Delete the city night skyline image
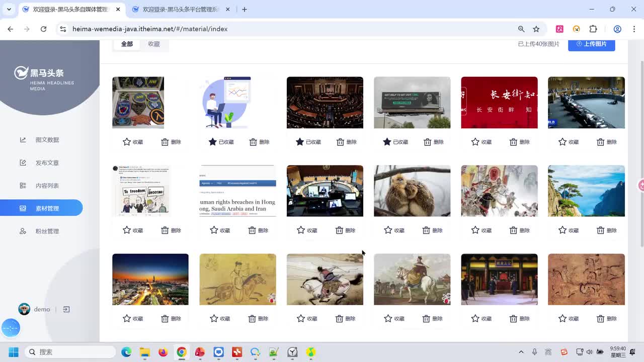The width and height of the screenshot is (644, 362). pos(171,319)
